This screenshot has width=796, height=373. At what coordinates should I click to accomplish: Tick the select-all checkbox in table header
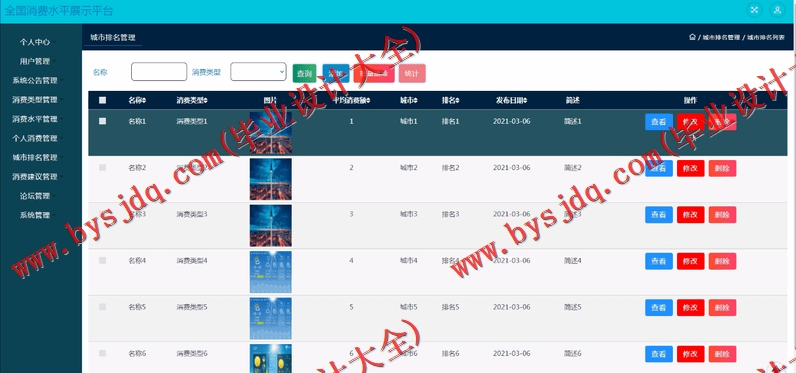click(x=103, y=100)
